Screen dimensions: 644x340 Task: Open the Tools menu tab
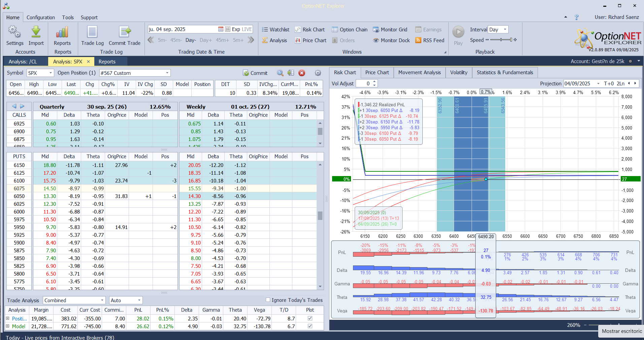tap(68, 18)
